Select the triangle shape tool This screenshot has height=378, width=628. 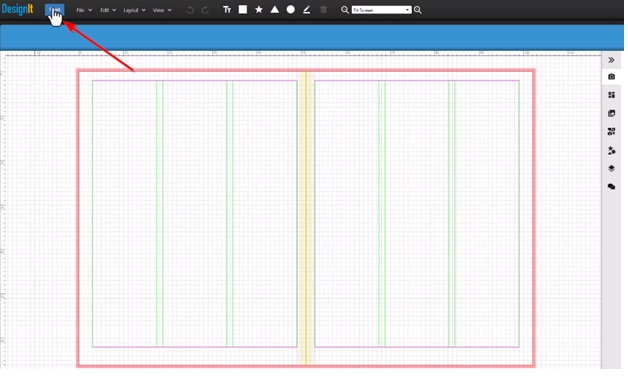click(x=275, y=10)
